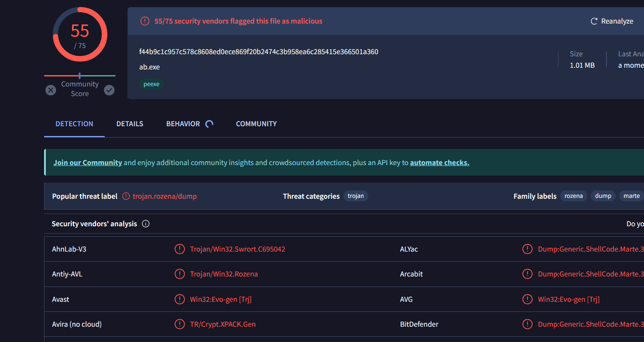The width and height of the screenshot is (644, 342).
Task: Click the community score checkmark upvote icon
Action: pyautogui.click(x=109, y=90)
